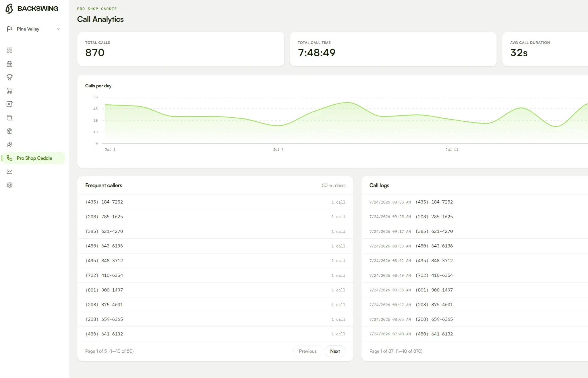The image size is (588, 378).
Task: Open call log entry at 09:17 AM
Action: (475, 231)
